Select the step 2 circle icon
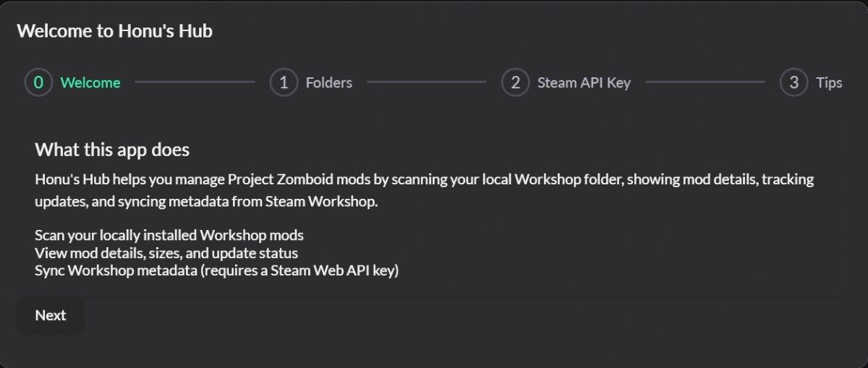Image resolution: width=868 pixels, height=368 pixels. [x=515, y=82]
